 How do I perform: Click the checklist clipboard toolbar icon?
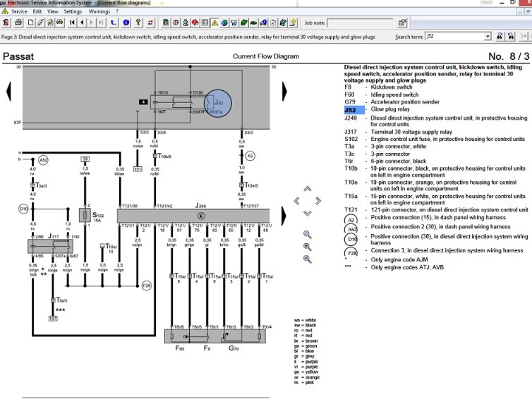coord(273,23)
